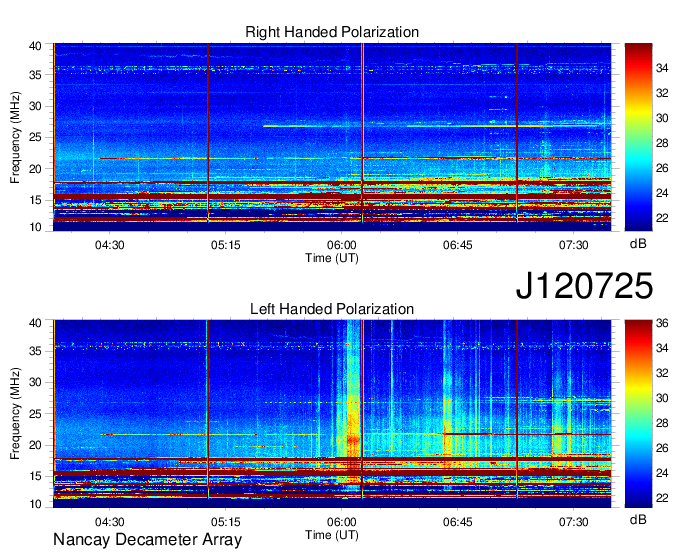Click the 30 MHz tick on Right Handed plot
The image size is (680, 552).
35,106
